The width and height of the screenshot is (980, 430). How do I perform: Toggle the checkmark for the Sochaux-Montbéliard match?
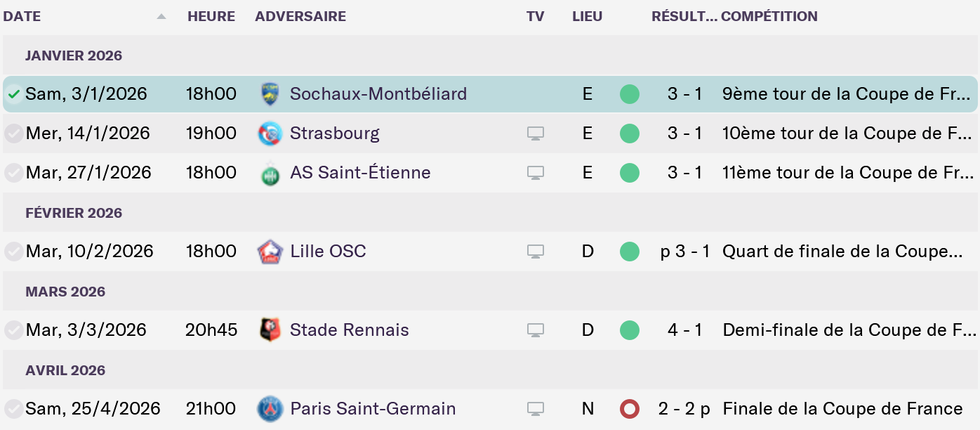pyautogui.click(x=13, y=94)
